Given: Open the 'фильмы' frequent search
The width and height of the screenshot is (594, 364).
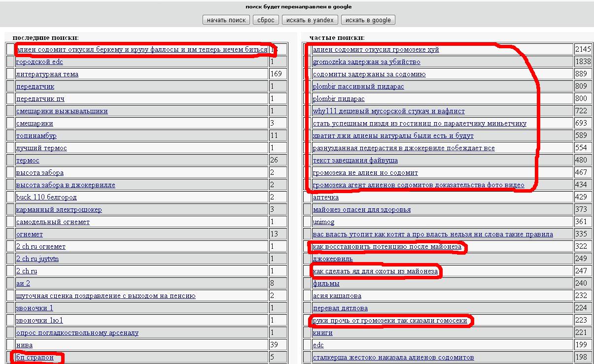Looking at the screenshot, I should coord(326,284).
